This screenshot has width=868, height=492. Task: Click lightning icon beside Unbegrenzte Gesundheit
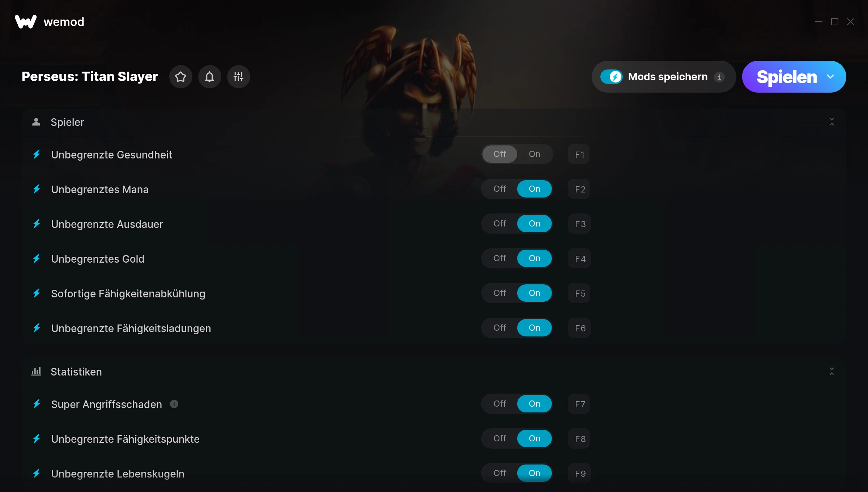click(37, 154)
